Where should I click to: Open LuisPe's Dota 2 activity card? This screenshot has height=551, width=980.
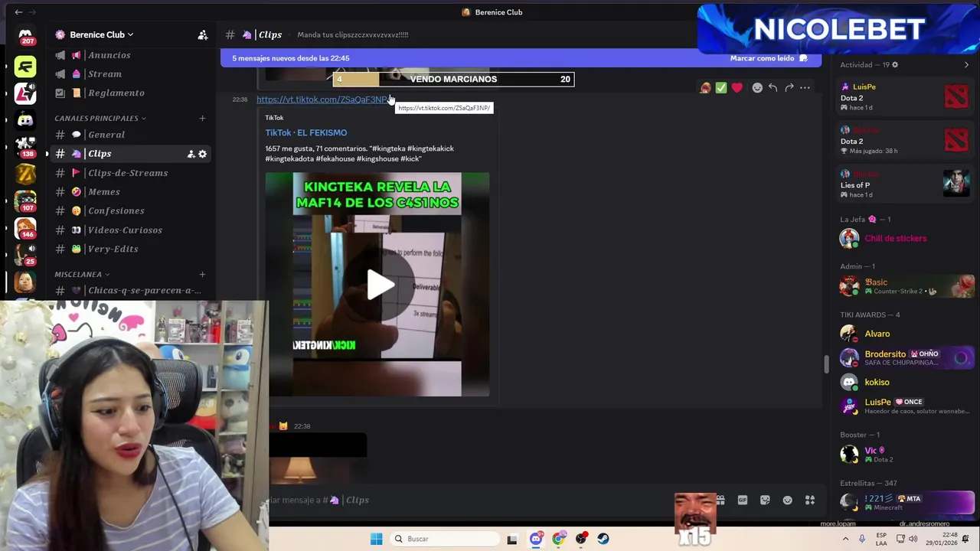click(906, 97)
